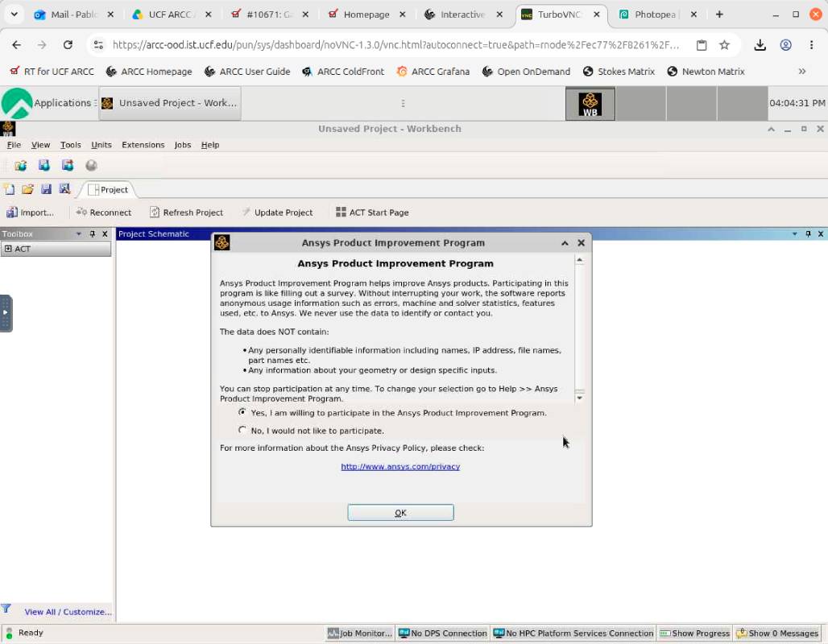Switch to the Homepage browser tab
This screenshot has height=644, width=828.
[x=366, y=14]
